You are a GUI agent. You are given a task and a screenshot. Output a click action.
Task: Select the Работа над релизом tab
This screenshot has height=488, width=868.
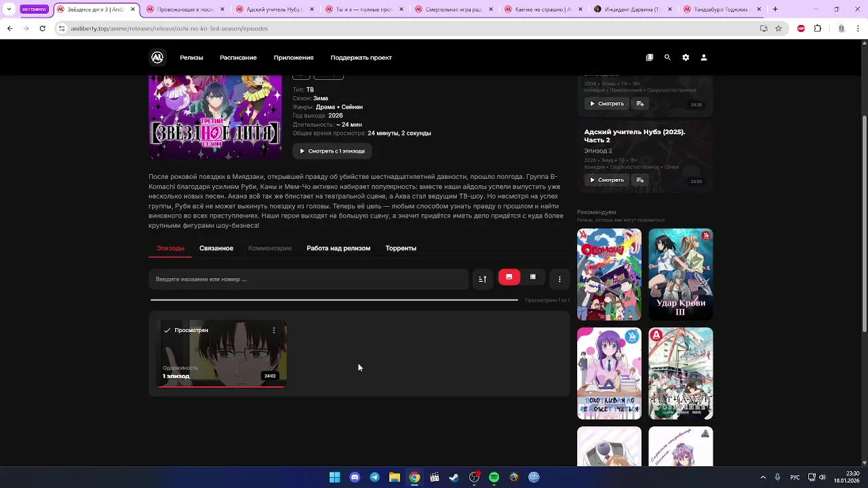[338, 248]
